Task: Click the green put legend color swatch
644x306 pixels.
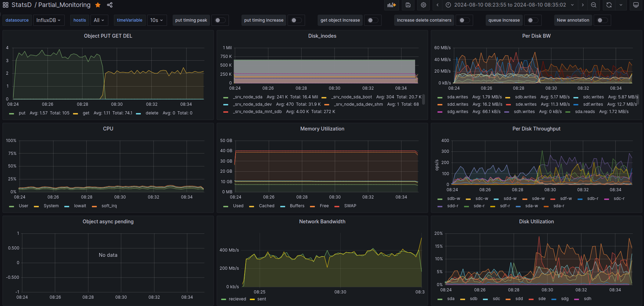Action: click(x=12, y=113)
